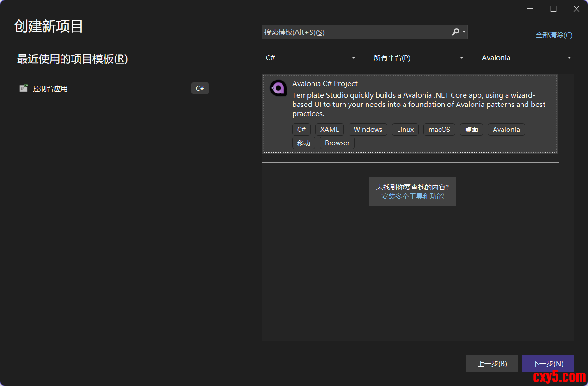Click the XAML tag

(330, 130)
